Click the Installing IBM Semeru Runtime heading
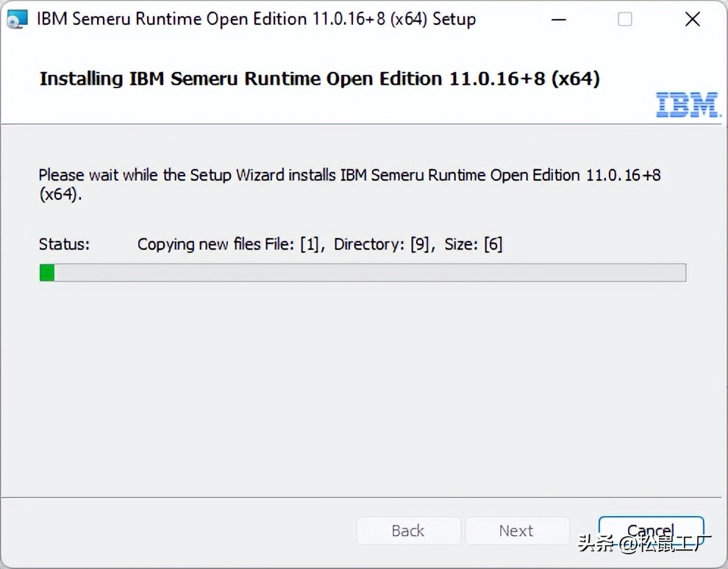Viewport: 728px width, 569px height. click(320, 78)
